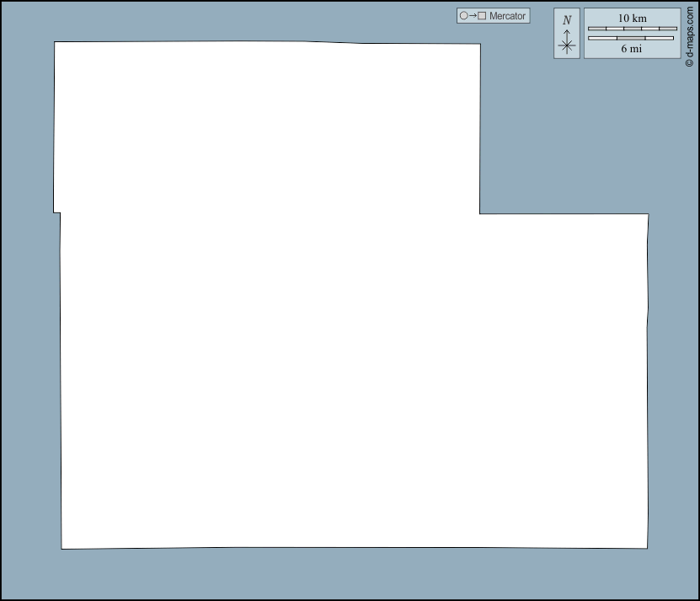
Task: Click the 6 mi scale label
Action: [x=632, y=49]
